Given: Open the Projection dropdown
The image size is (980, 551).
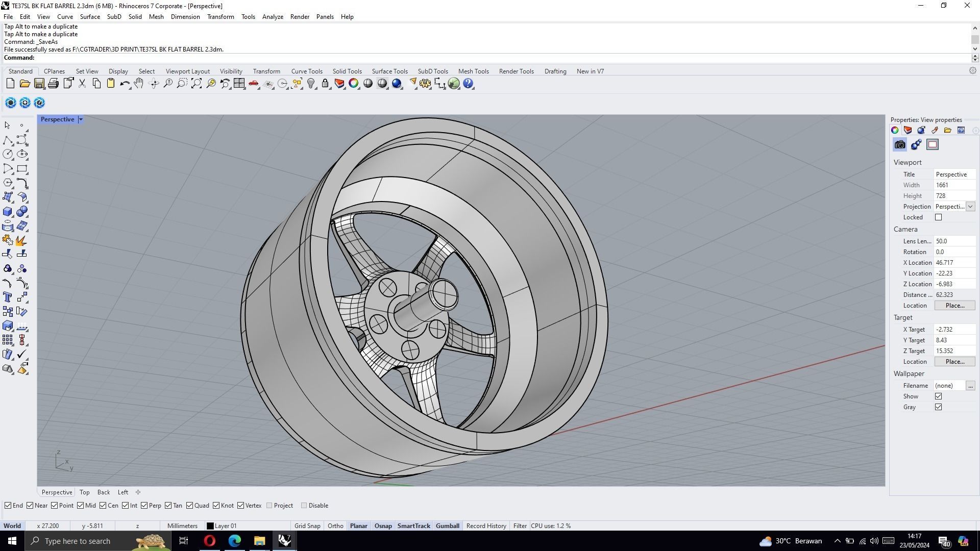Looking at the screenshot, I should click(x=970, y=207).
